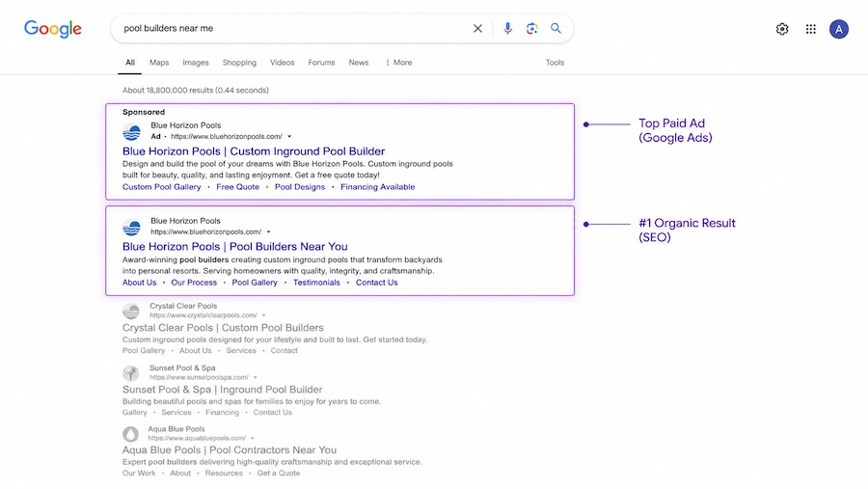Open Testimonials sitelink
This screenshot has height=489, width=868.
(x=316, y=283)
